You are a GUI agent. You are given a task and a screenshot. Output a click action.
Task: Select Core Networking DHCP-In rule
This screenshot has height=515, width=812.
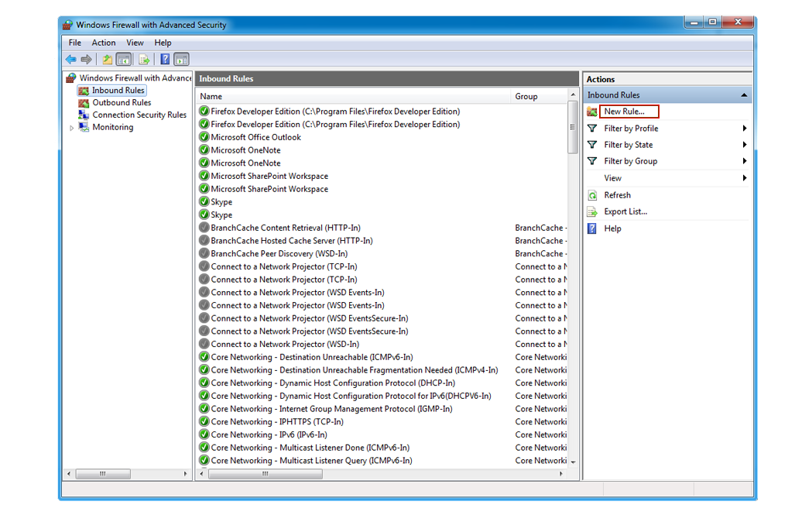pyautogui.click(x=333, y=383)
